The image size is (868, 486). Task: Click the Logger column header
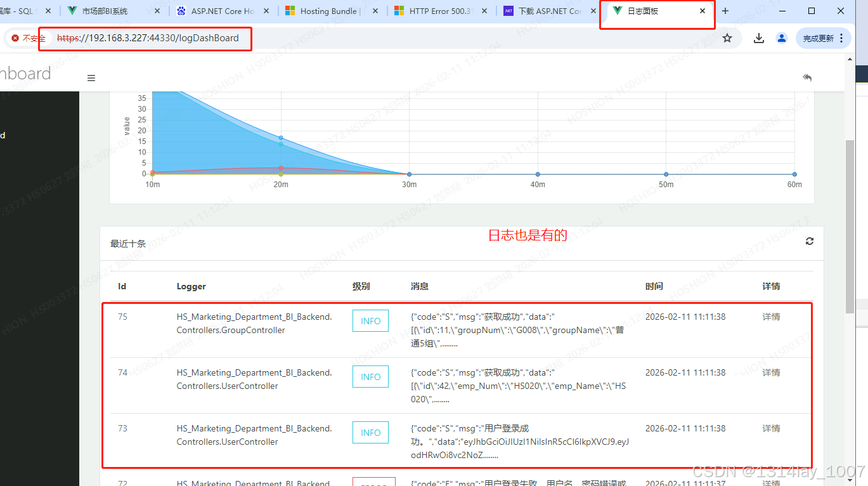(191, 286)
